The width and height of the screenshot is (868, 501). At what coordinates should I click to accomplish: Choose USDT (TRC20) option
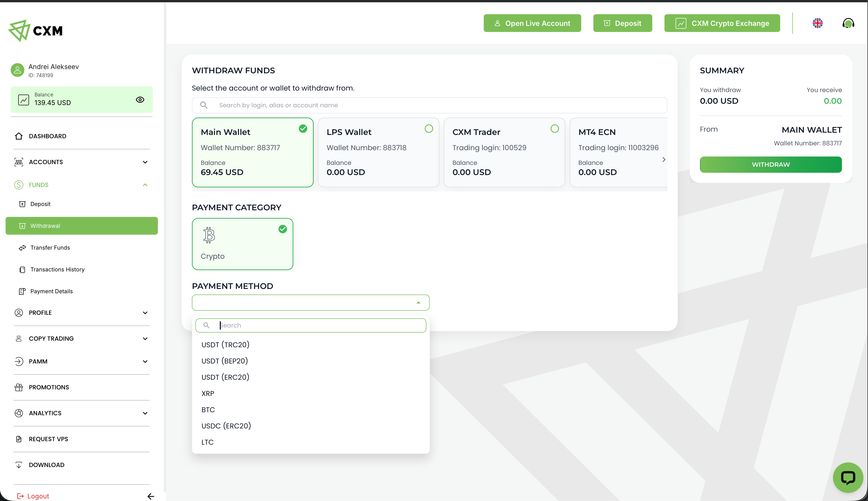(310, 345)
